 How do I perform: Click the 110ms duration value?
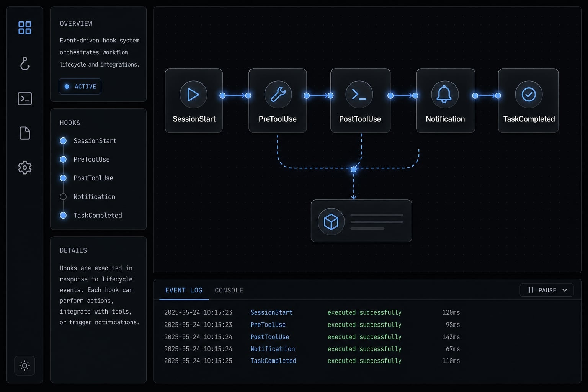click(x=451, y=361)
